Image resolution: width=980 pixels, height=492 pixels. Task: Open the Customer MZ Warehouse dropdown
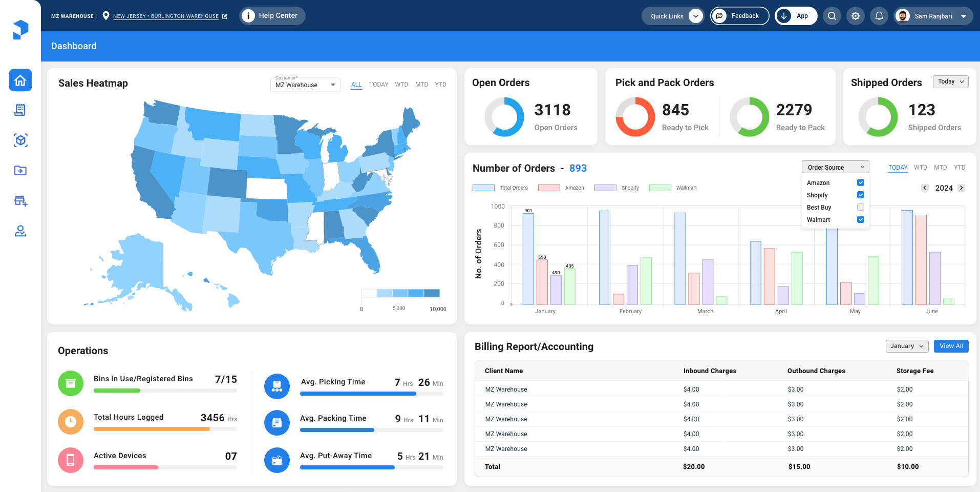[x=305, y=85]
